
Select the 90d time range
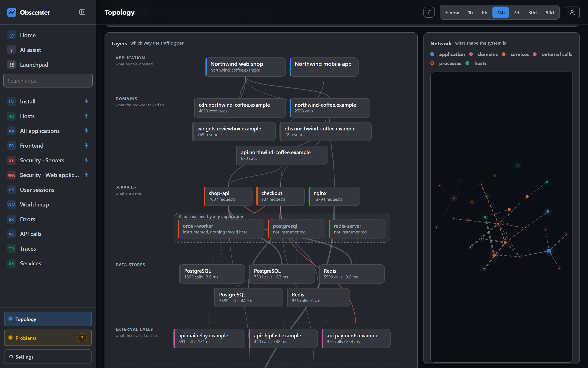[x=550, y=12]
